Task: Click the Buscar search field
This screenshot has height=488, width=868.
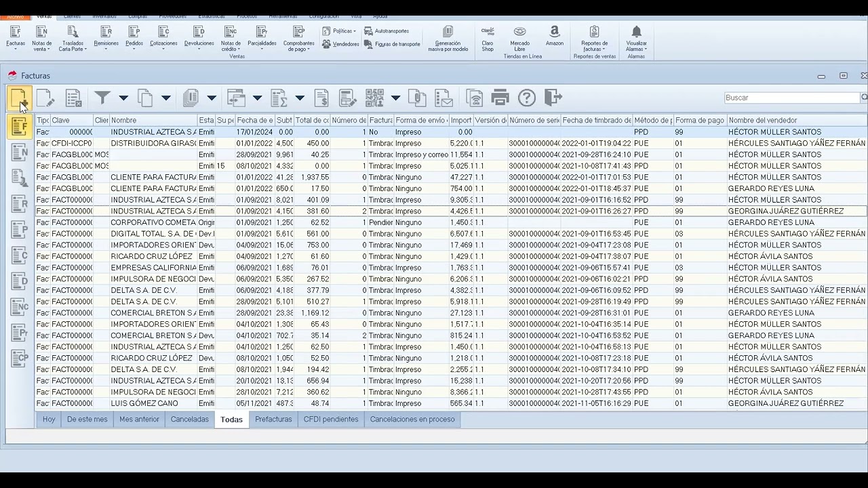Action: coord(792,98)
